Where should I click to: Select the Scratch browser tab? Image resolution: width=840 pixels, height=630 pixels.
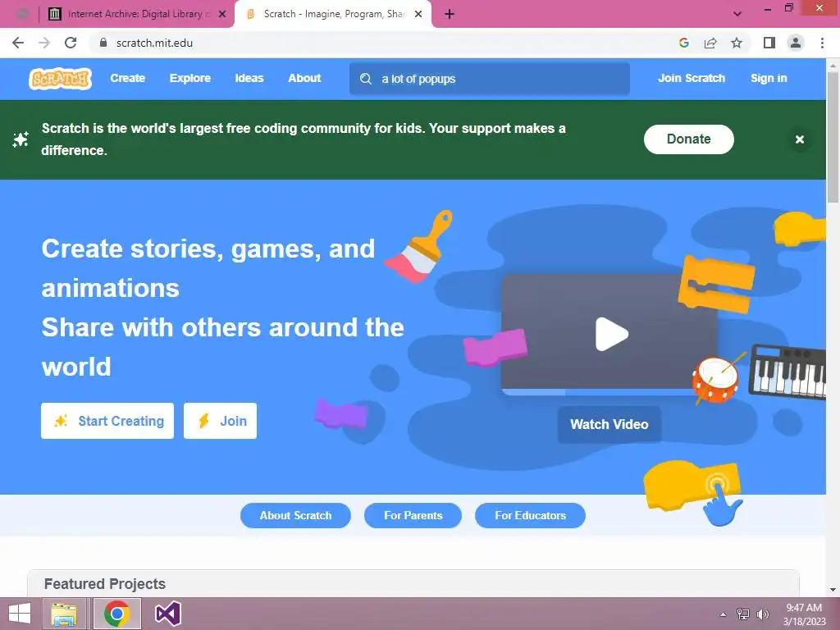[x=333, y=14]
